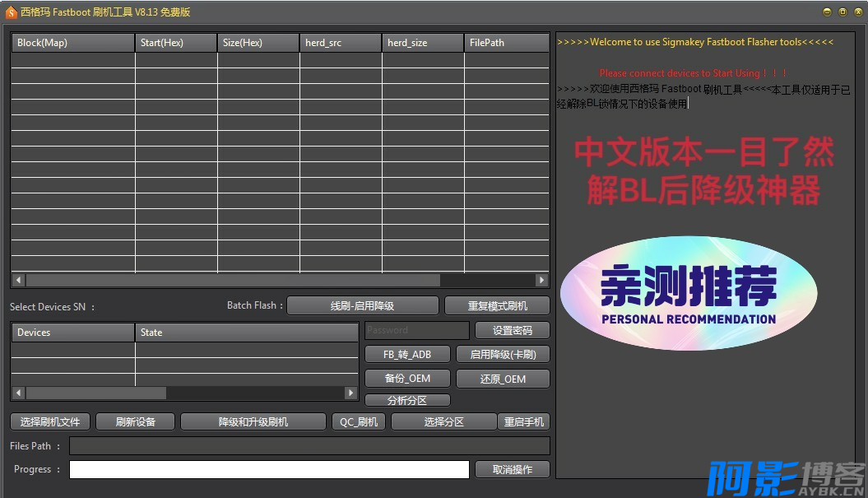The image size is (868, 498).
Task: Click partition table right scroll arrow
Action: (x=542, y=280)
